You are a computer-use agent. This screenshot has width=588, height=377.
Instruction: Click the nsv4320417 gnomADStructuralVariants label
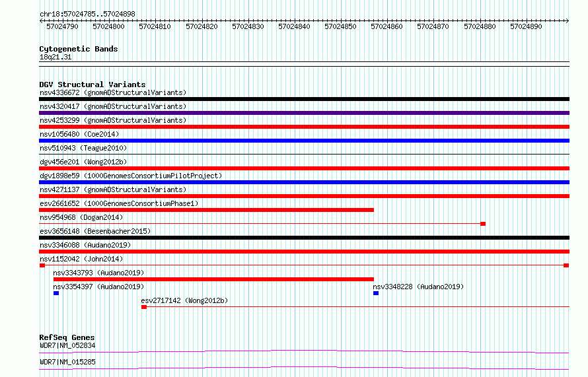(x=113, y=106)
